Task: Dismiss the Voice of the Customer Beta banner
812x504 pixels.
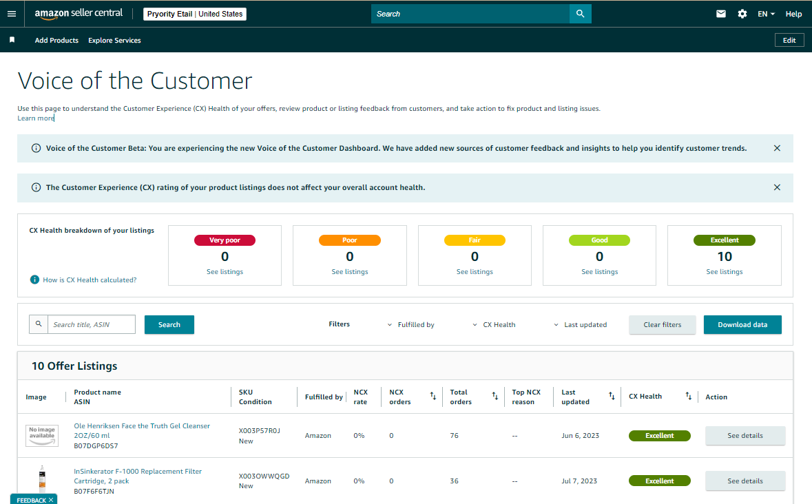Action: tap(777, 148)
